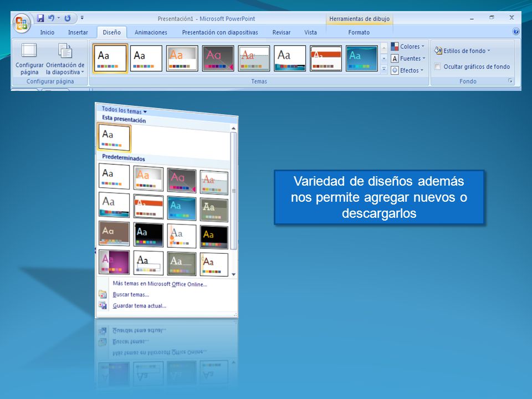Apply the dark gray pink ribbon theme

218,58
